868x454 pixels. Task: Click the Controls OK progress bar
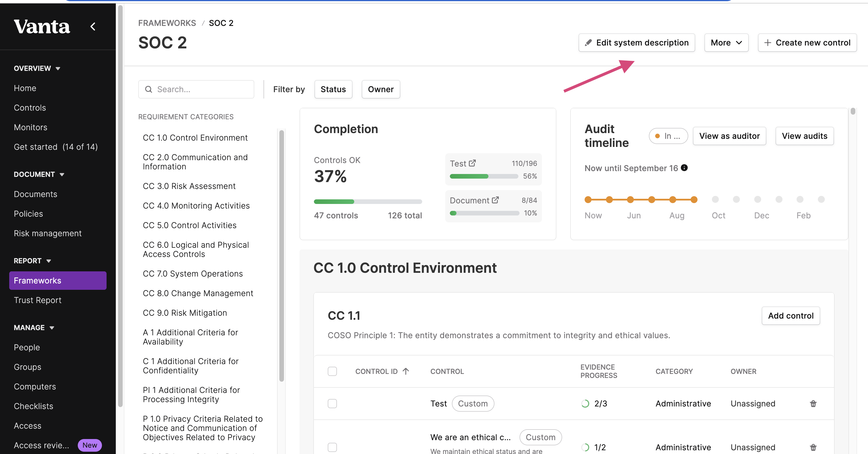tap(368, 202)
